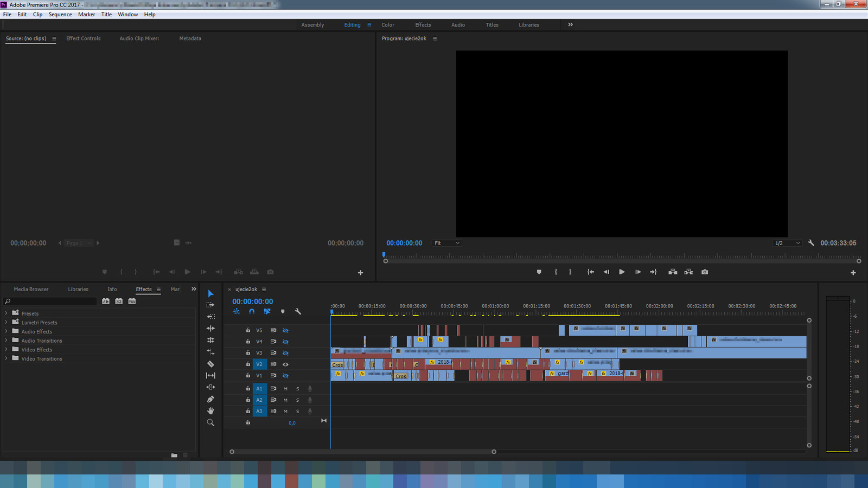
Task: Select the Hand tool
Action: pyautogui.click(x=210, y=411)
